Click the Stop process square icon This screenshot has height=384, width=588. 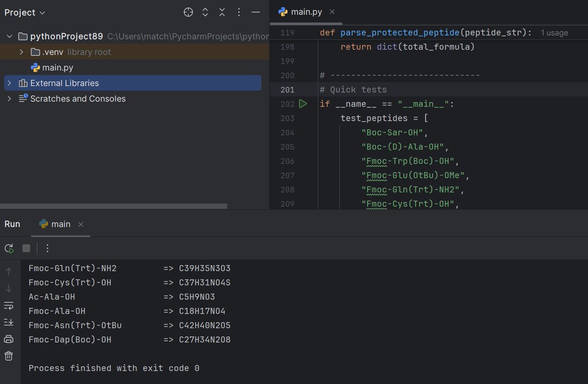(26, 248)
